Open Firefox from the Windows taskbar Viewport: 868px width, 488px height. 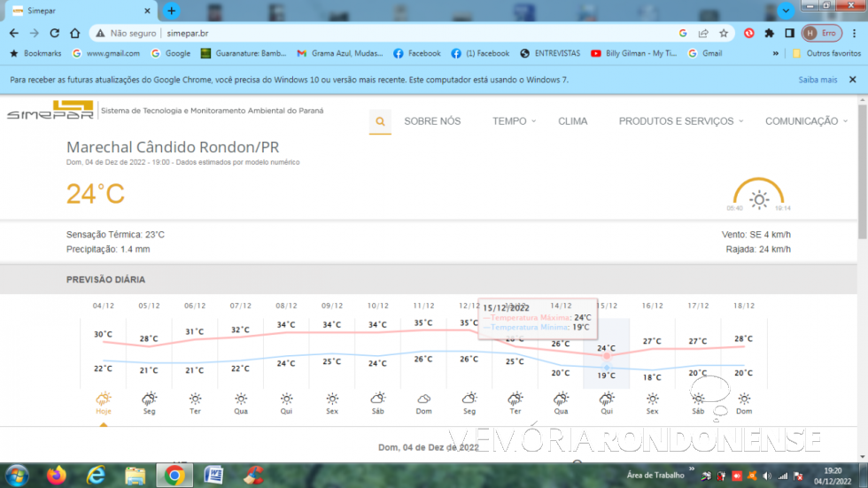coord(57,476)
